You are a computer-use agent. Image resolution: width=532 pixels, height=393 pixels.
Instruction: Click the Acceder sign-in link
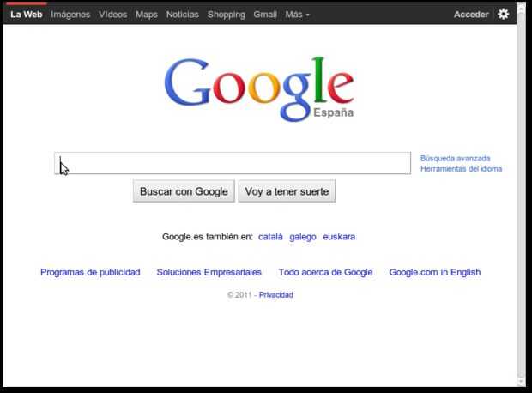pyautogui.click(x=471, y=15)
